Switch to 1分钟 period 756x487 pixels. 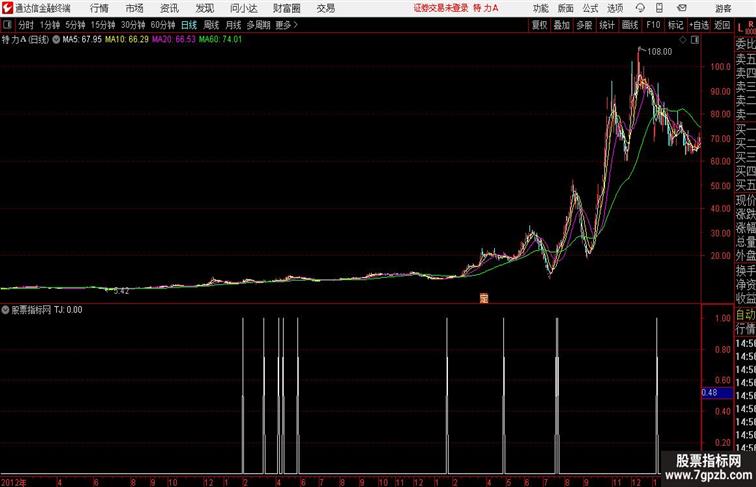tap(50, 25)
